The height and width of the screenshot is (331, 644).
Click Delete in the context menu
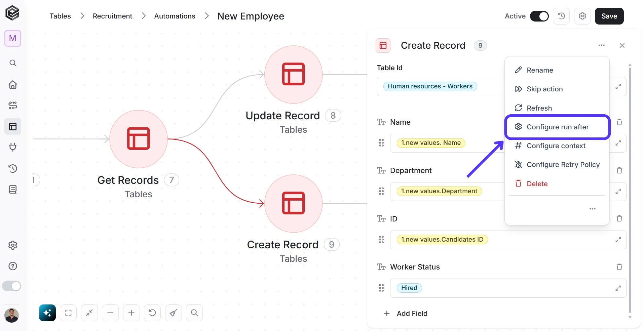click(x=557, y=184)
